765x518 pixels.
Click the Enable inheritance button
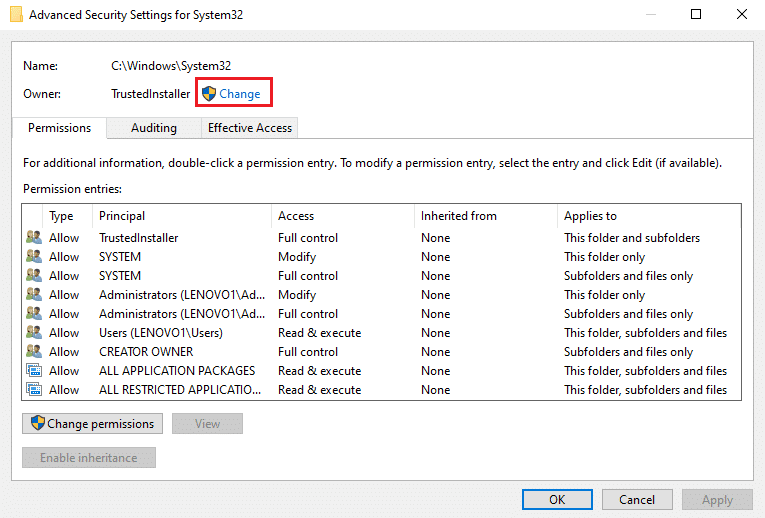pos(89,458)
